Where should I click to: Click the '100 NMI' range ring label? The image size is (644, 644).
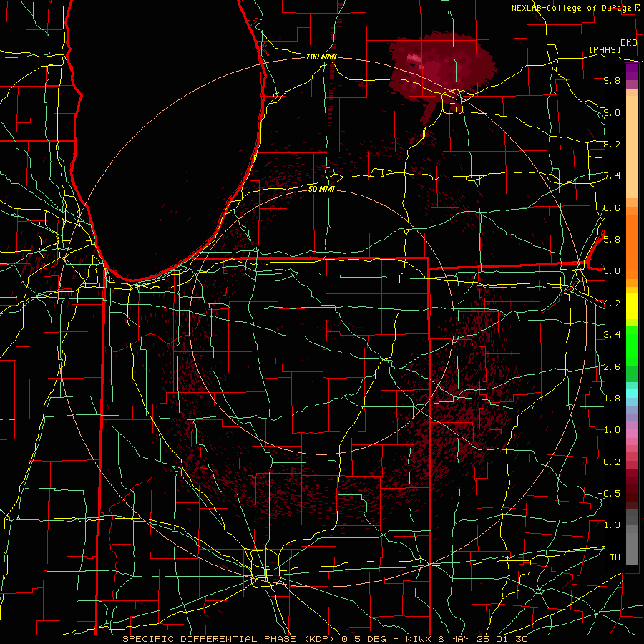321,57
